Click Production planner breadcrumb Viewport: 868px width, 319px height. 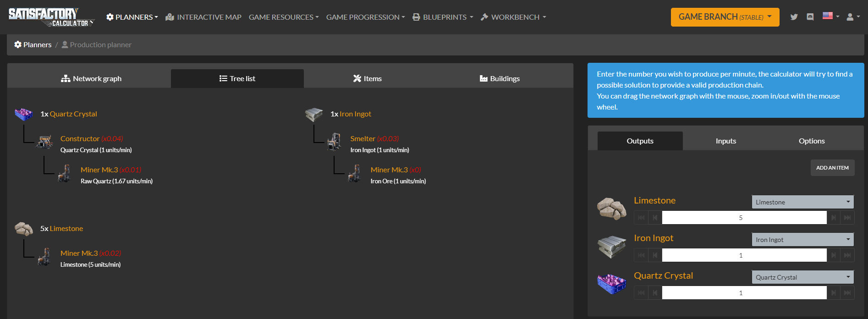97,44
